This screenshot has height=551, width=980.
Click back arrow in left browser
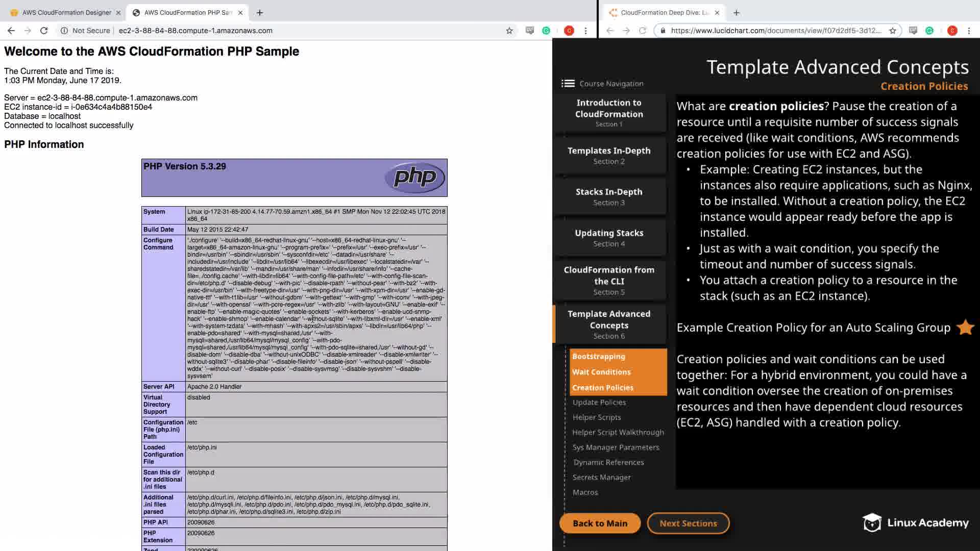pos(11,31)
